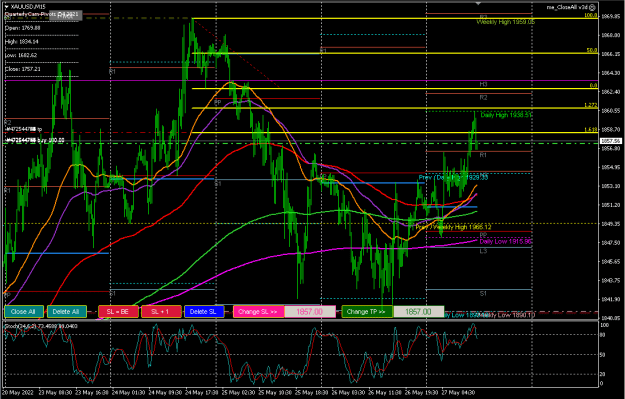Image resolution: width=625 pixels, height=399 pixels.
Task: Select the 0.0 Fibonacci level label
Action: 593,86
